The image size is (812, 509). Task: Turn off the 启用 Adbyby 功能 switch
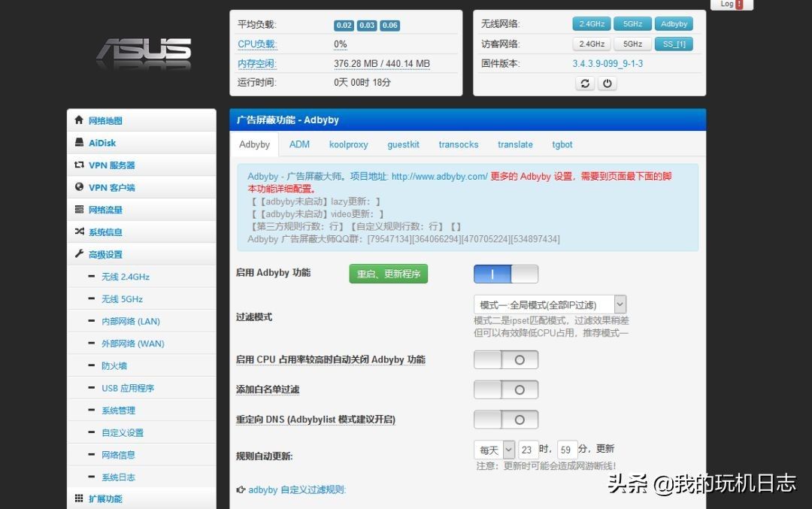506,274
